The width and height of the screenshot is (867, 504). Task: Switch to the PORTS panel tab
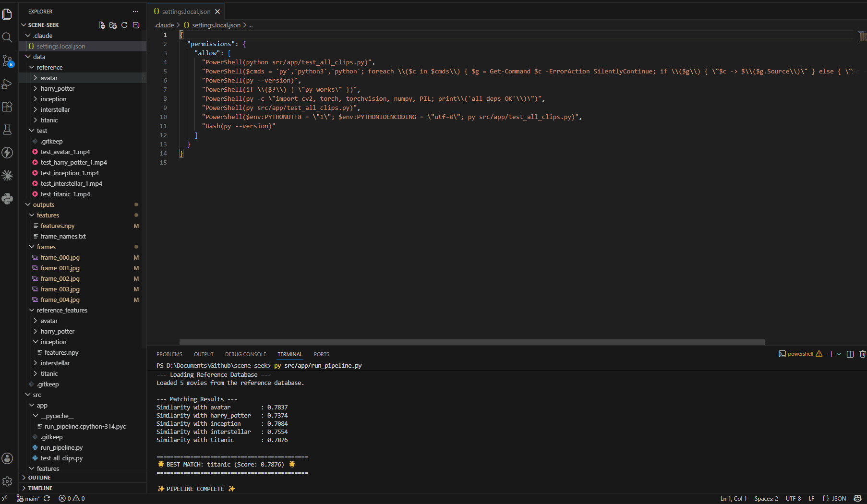(x=322, y=354)
